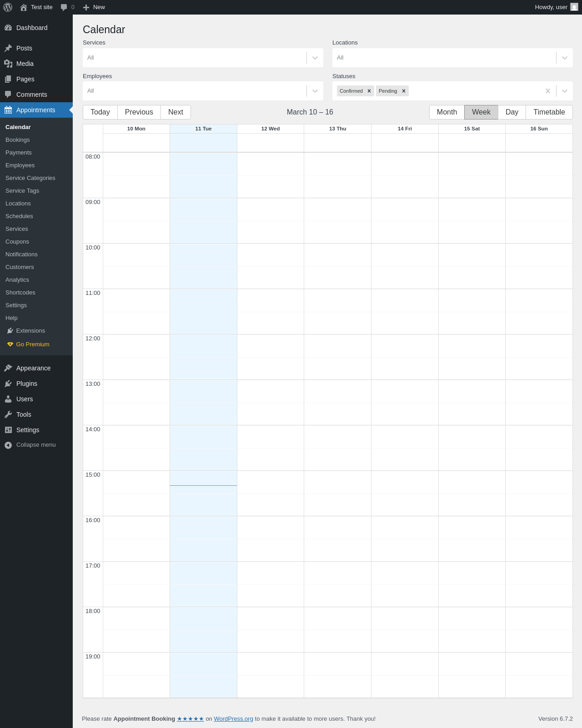Open the Shortcodes submenu item
Image resolution: width=582 pixels, height=728 pixels.
pos(36,293)
